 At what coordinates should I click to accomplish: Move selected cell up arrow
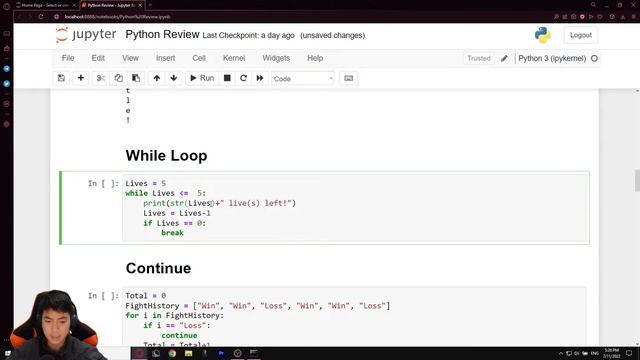[x=157, y=78]
